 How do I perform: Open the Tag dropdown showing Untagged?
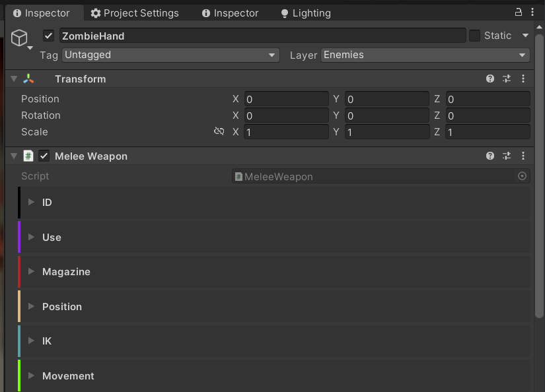point(170,55)
